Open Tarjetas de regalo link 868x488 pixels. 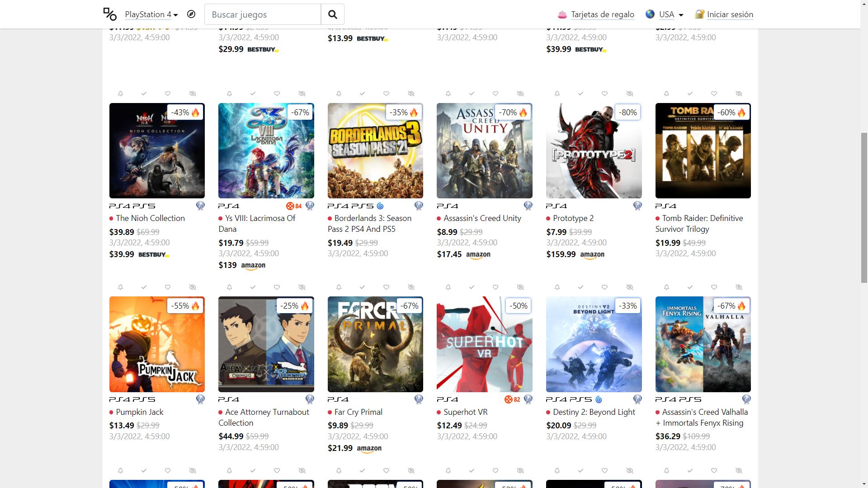pyautogui.click(x=602, y=14)
